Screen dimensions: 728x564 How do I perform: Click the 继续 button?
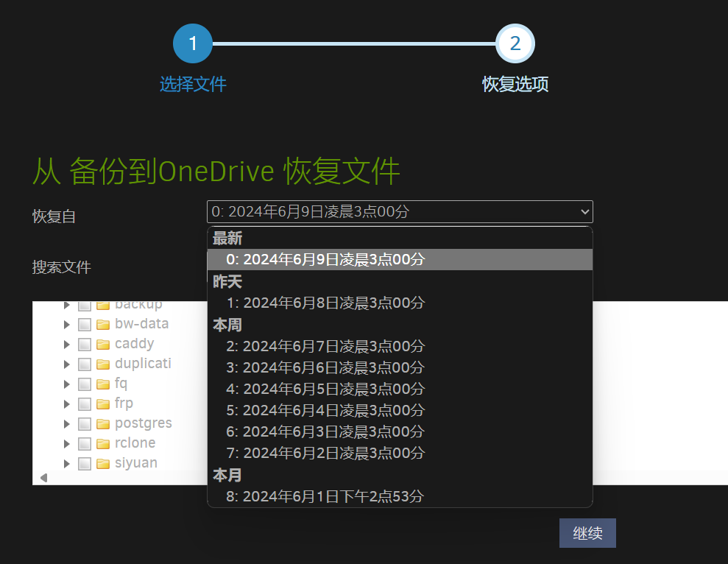587,533
